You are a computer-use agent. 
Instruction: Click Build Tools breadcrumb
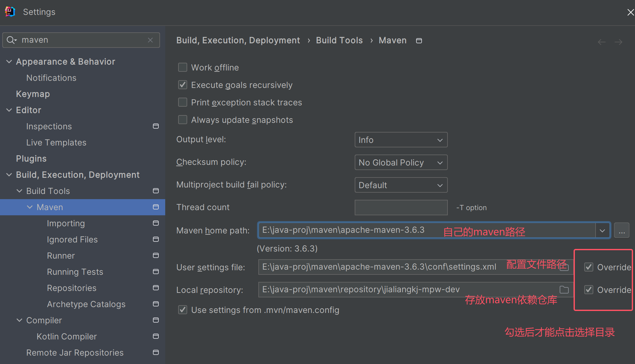click(x=339, y=40)
